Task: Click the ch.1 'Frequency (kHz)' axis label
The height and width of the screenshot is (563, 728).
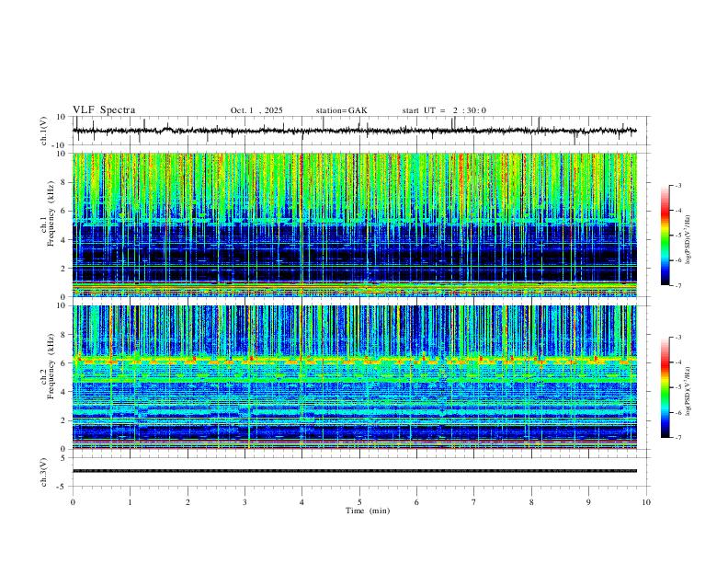Action: pos(51,213)
